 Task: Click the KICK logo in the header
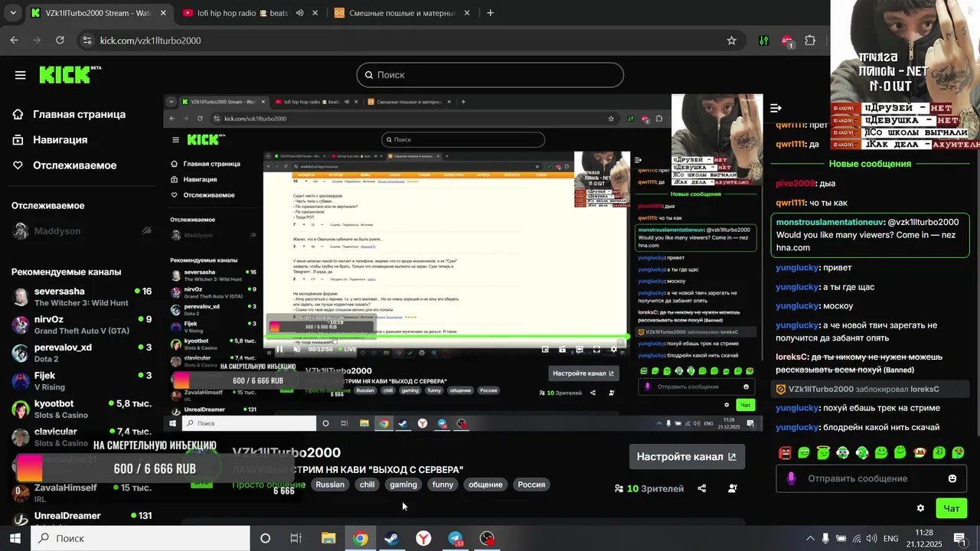coord(70,74)
